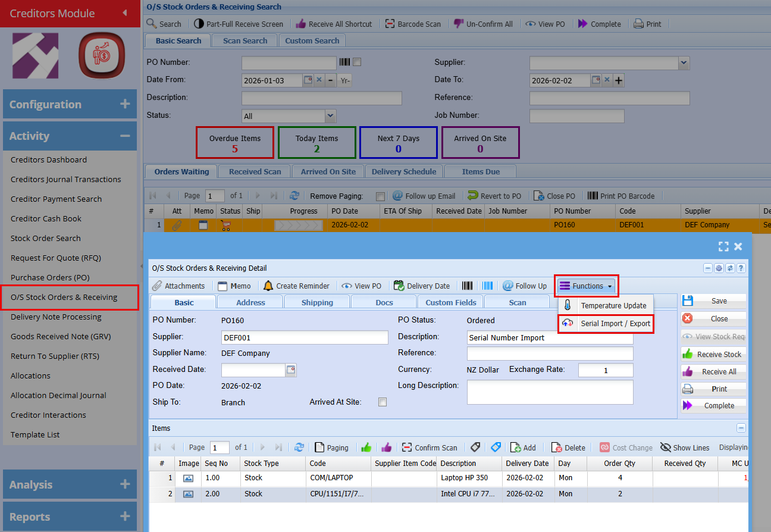Open image for COM/LAPTOP row

(188, 478)
